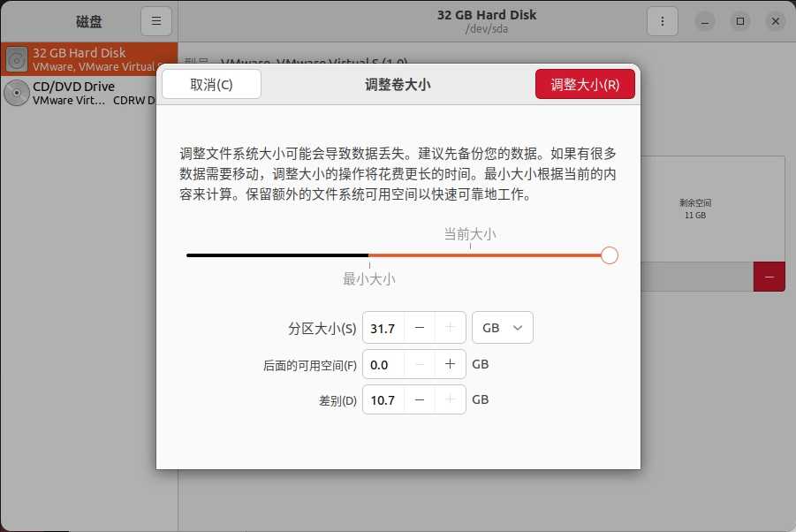Open the three-dot drive options menu
Image resolution: width=796 pixels, height=532 pixels.
click(662, 21)
